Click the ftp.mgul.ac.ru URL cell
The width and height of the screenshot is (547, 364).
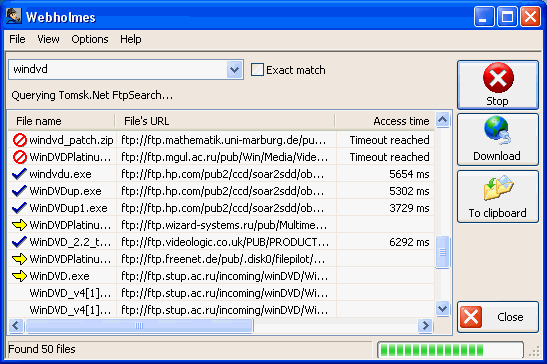226,157
